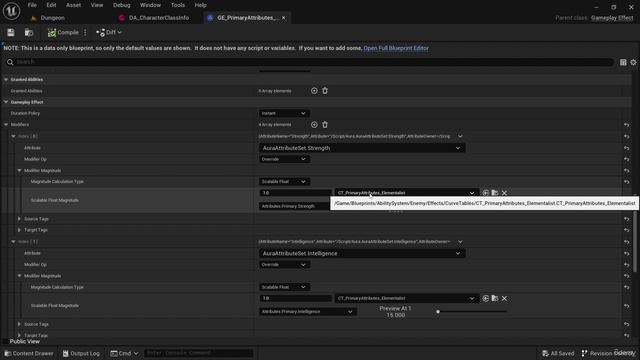The image size is (640, 360).
Task: Open the Tools menu
Action: coord(178,5)
